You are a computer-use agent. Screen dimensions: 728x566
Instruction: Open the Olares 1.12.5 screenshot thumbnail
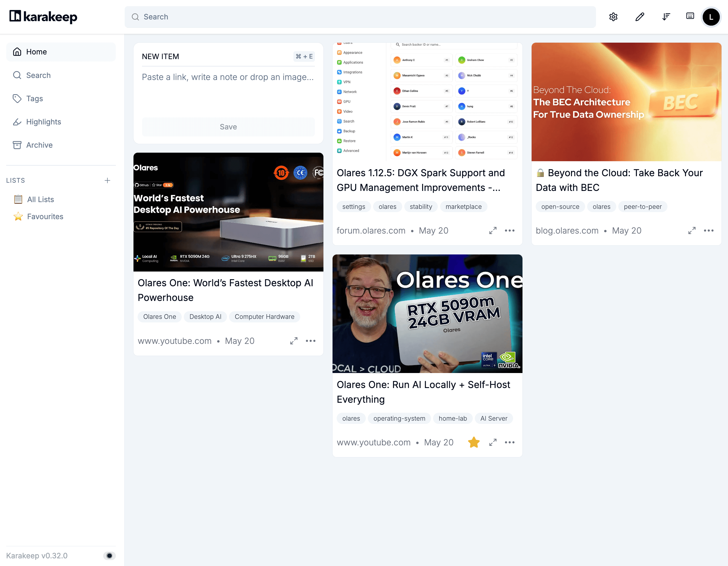pos(427,102)
